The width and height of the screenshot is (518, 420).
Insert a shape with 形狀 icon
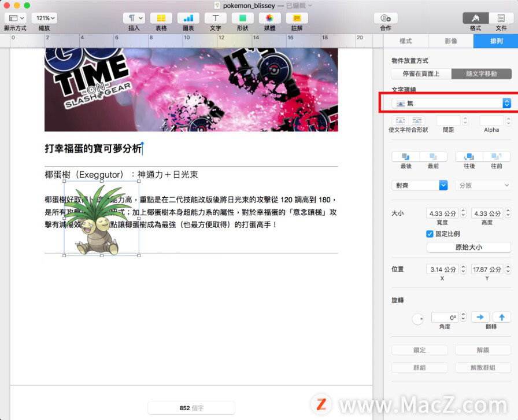pos(242,18)
